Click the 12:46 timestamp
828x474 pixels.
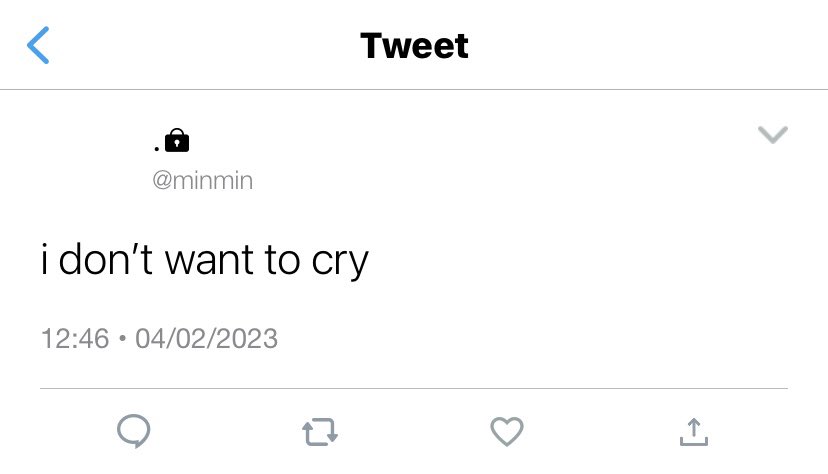click(75, 338)
